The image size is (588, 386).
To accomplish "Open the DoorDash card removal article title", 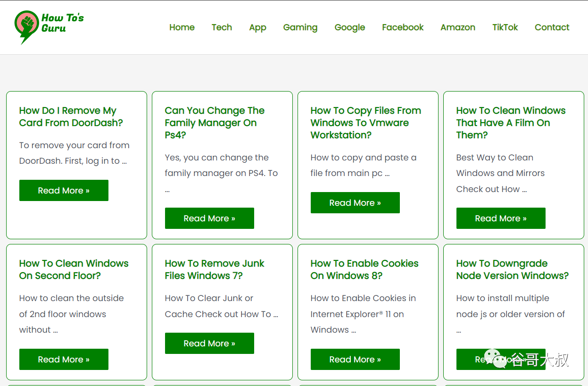I will (x=71, y=117).
